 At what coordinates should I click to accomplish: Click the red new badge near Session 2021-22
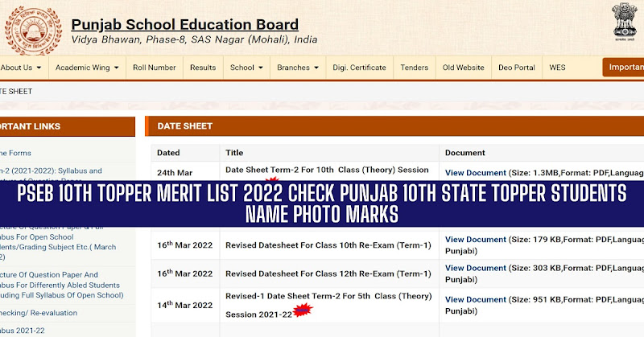coord(302,310)
